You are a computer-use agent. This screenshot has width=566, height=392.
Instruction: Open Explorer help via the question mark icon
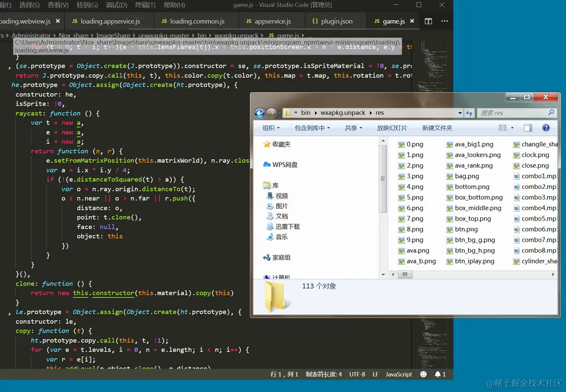(546, 128)
